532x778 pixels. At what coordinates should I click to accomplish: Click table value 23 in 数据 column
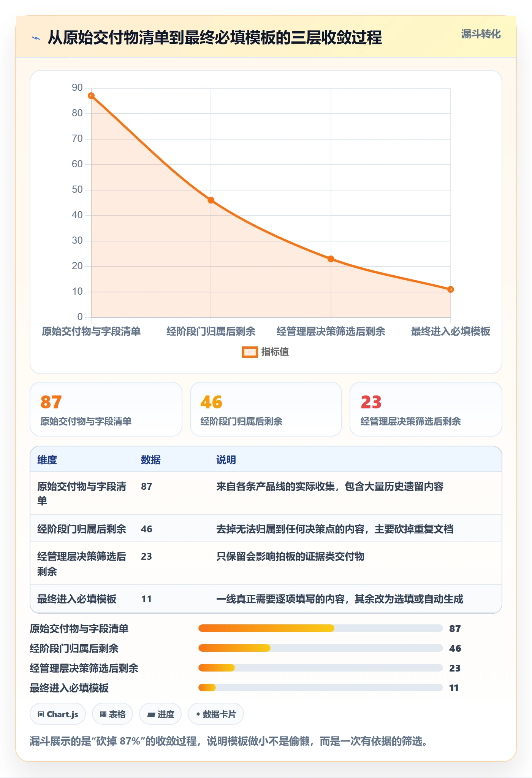click(x=146, y=557)
